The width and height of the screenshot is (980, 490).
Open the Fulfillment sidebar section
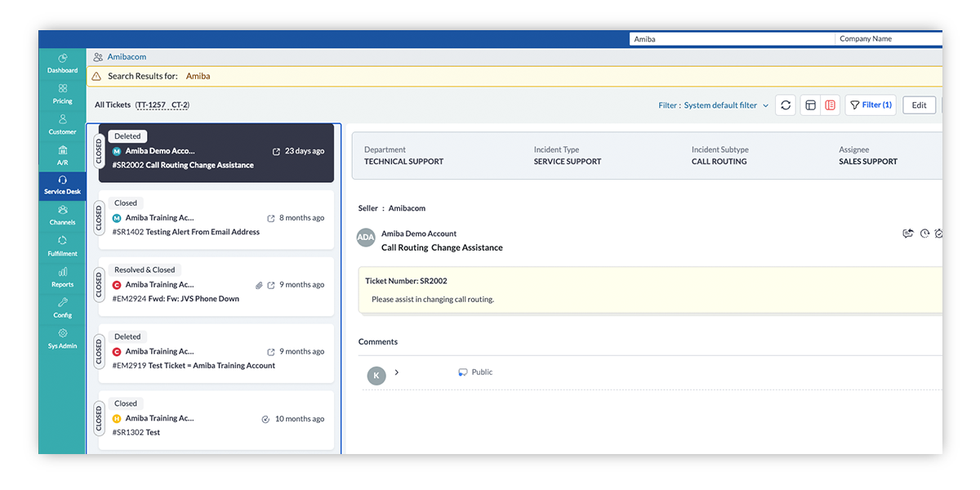62,247
